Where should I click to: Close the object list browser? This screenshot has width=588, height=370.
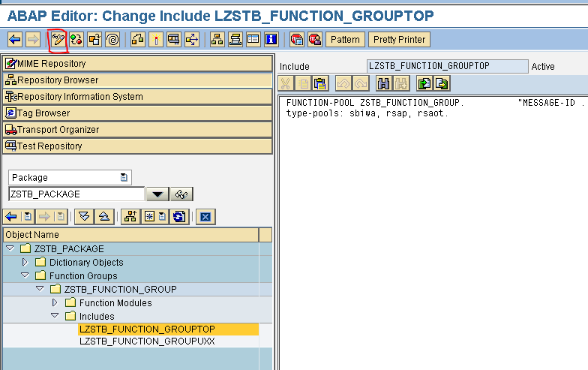pos(205,216)
